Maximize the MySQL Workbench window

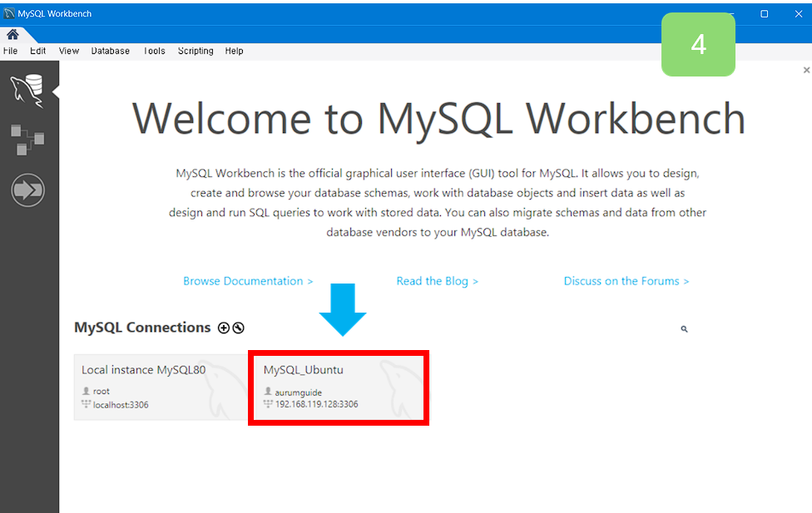[764, 14]
